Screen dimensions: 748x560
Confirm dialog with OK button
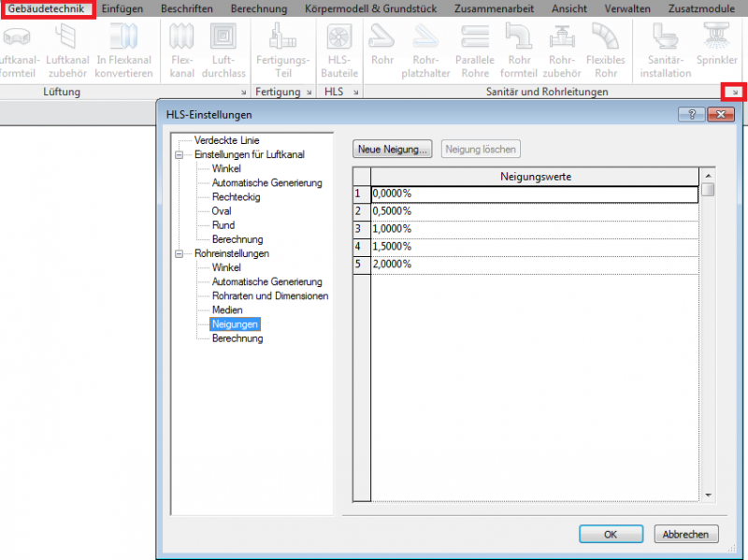[x=611, y=534]
